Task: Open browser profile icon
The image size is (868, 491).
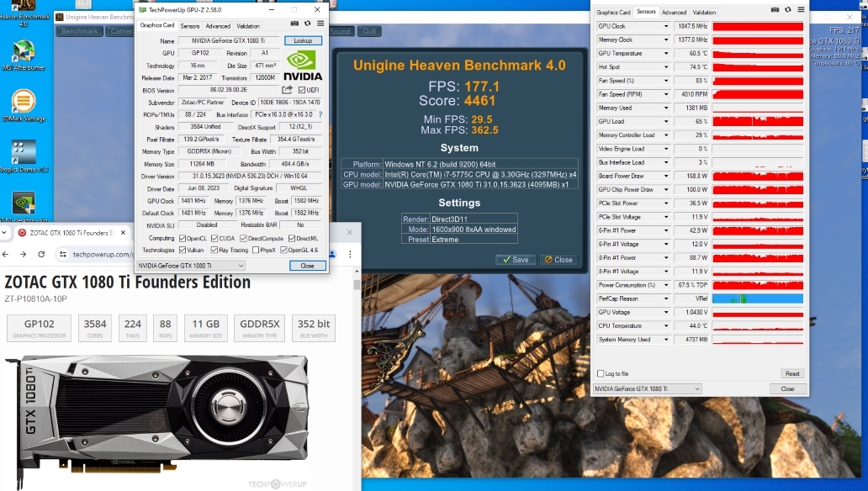Action: [x=332, y=254]
